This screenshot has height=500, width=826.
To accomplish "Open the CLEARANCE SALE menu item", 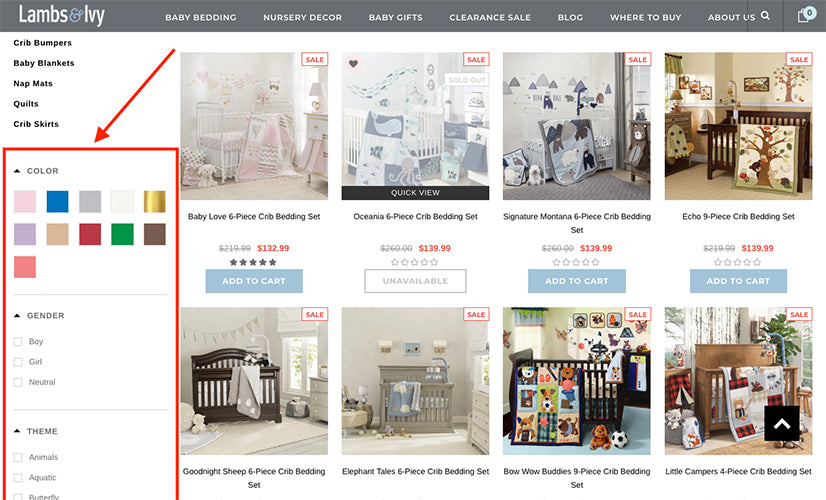I will (x=490, y=17).
